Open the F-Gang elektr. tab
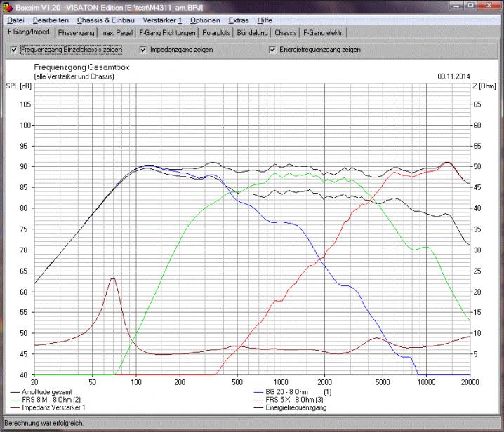The image size is (504, 432). click(x=324, y=33)
